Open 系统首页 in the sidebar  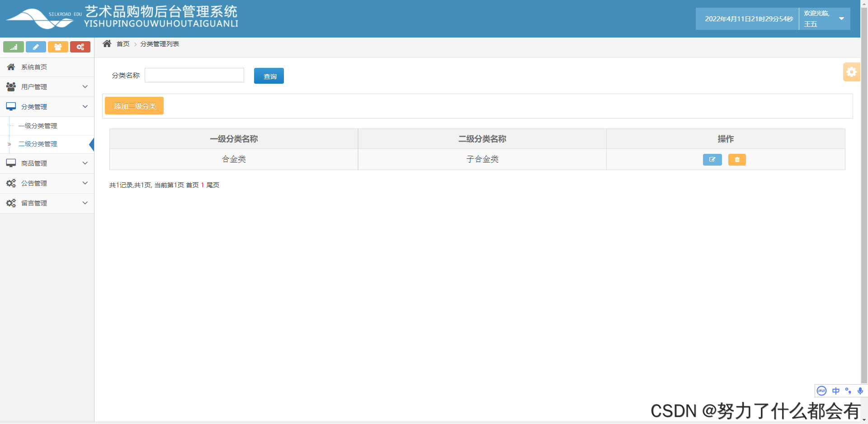pyautogui.click(x=47, y=67)
